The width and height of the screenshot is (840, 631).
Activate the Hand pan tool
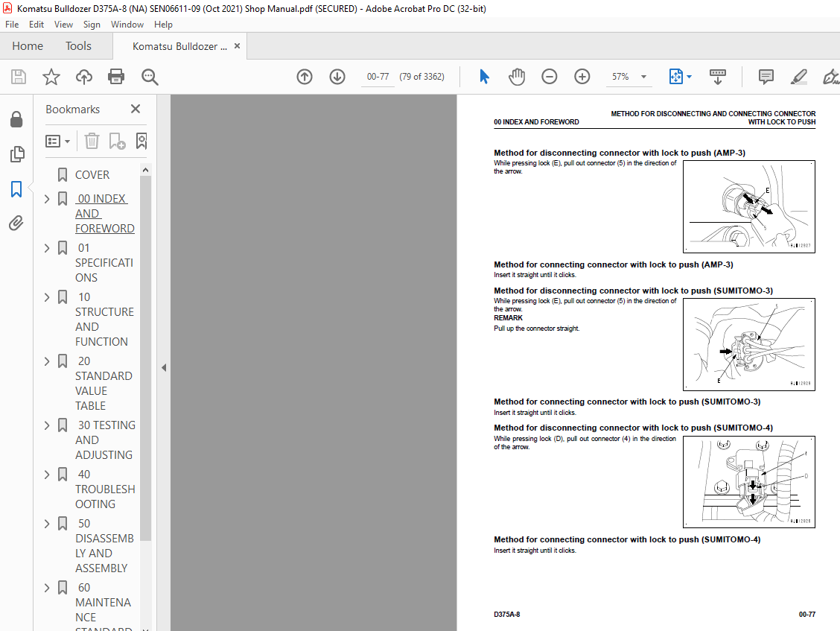517,77
